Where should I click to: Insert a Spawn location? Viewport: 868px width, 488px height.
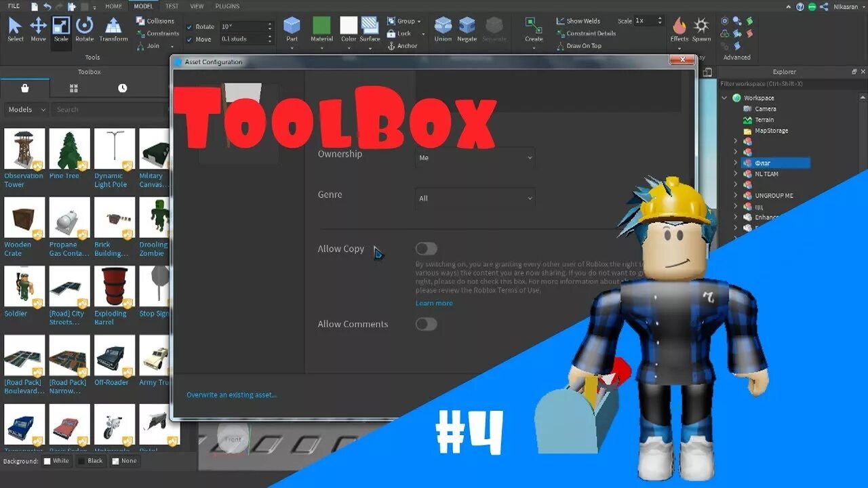tap(701, 30)
